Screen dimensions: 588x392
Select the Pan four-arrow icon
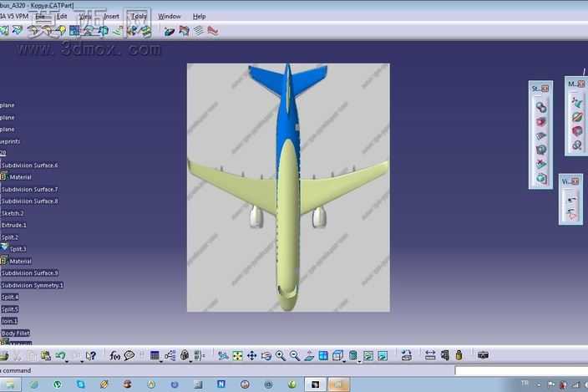(251, 355)
